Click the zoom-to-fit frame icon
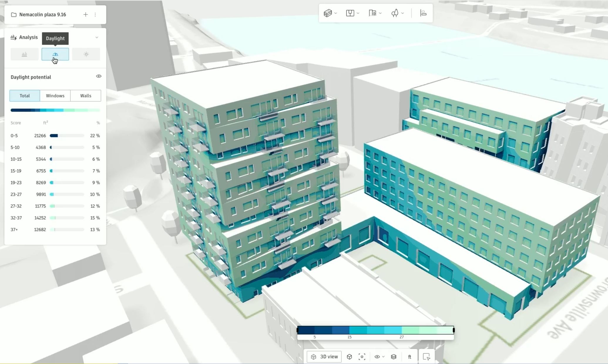The height and width of the screenshot is (364, 608). pyautogui.click(x=362, y=357)
